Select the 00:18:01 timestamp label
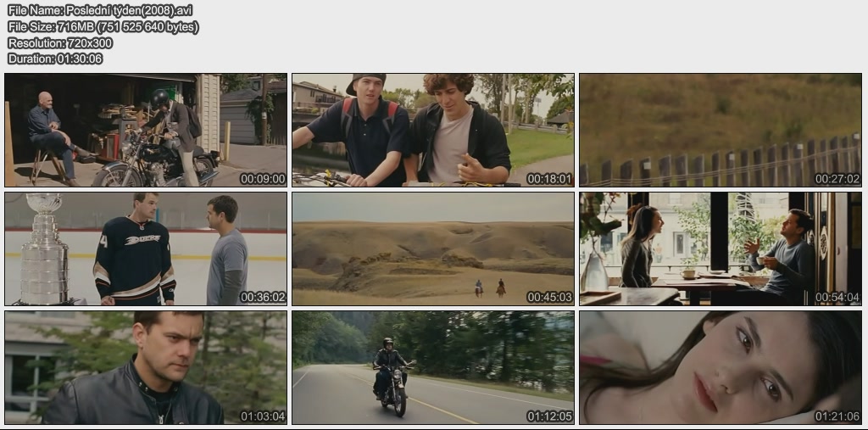868x430 pixels. (x=550, y=179)
